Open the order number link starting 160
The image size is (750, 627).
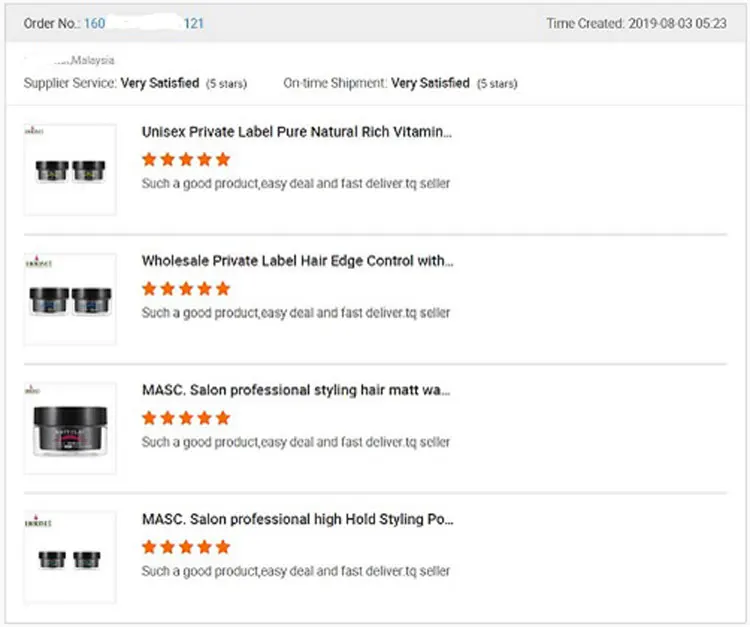(x=144, y=23)
